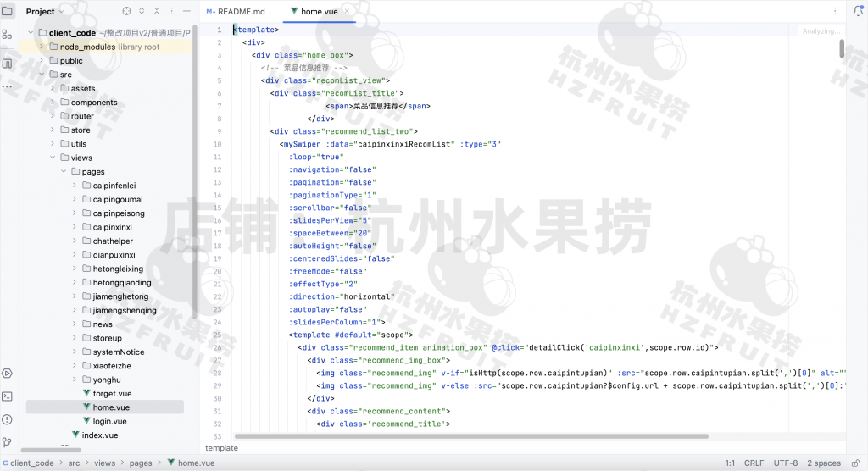Screen dimensions: 868x471
Task: Hide the Project panel with minimize dash
Action: (x=187, y=11)
